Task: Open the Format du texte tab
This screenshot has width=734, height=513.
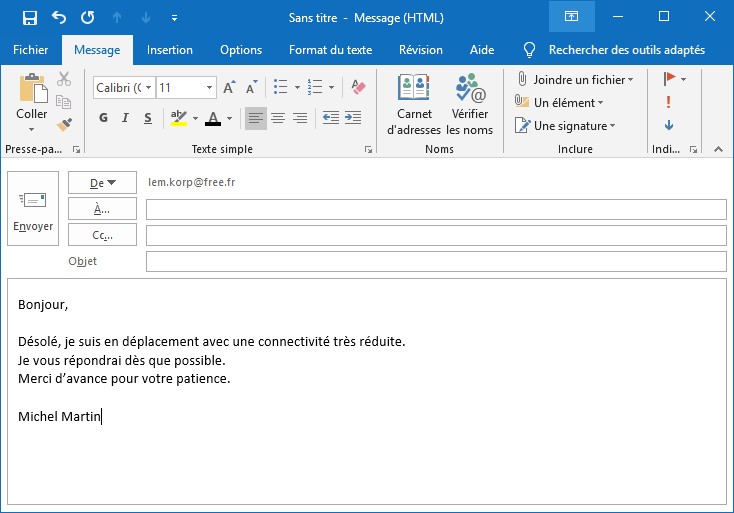Action: click(330, 50)
